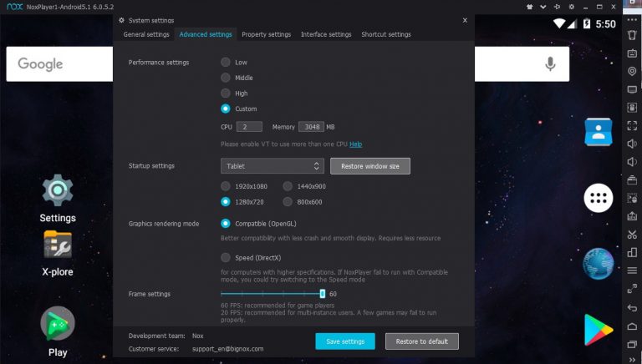
Task: Expand the Tablet startup mode dropdown
Action: (272, 166)
